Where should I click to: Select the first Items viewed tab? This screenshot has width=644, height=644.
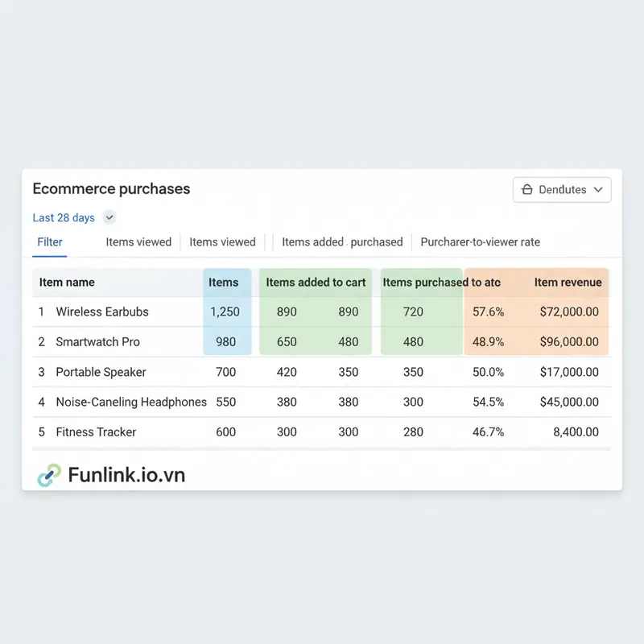tap(138, 242)
